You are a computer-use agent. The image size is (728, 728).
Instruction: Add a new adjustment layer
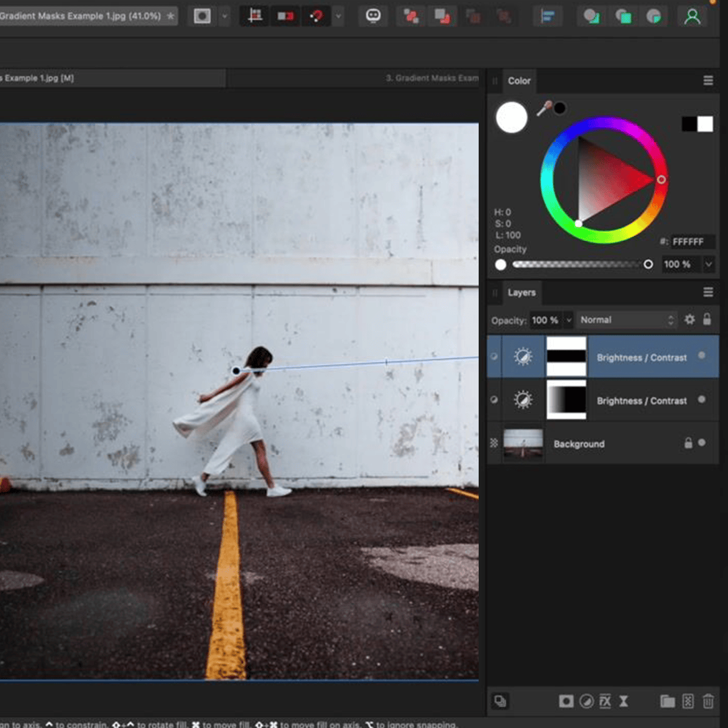pyautogui.click(x=587, y=701)
